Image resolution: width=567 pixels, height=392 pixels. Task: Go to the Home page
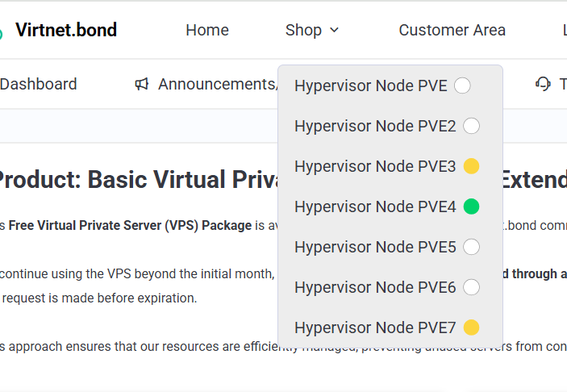207,30
